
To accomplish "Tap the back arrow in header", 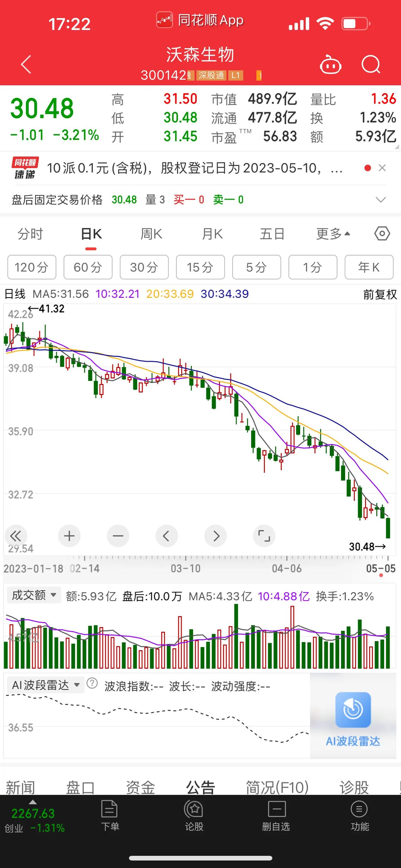I will (26, 64).
